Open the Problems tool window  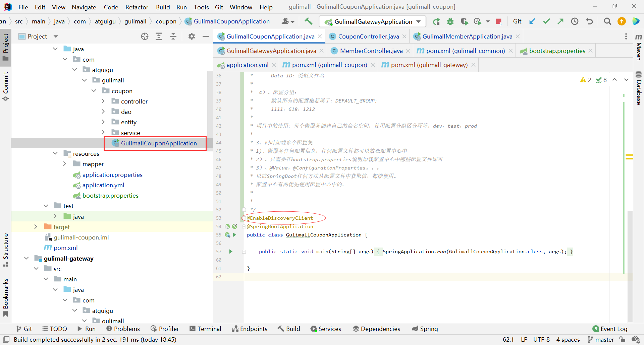[x=123, y=329]
